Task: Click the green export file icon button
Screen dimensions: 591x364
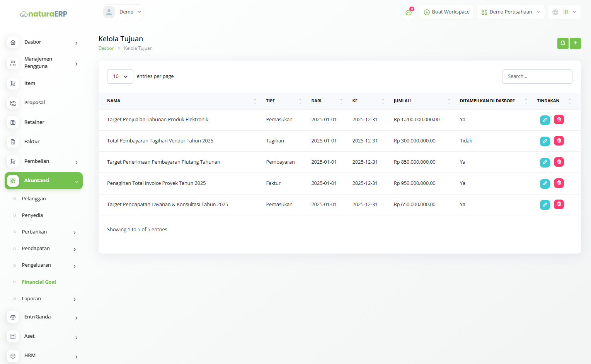Action: pos(563,43)
